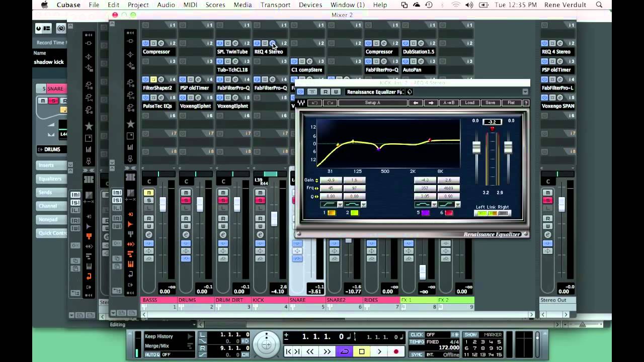Click the Rewind button on transport

coord(310,351)
